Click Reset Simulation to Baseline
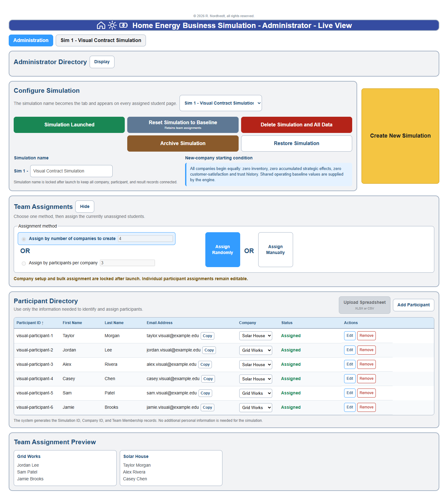The image size is (448, 504). click(x=183, y=125)
